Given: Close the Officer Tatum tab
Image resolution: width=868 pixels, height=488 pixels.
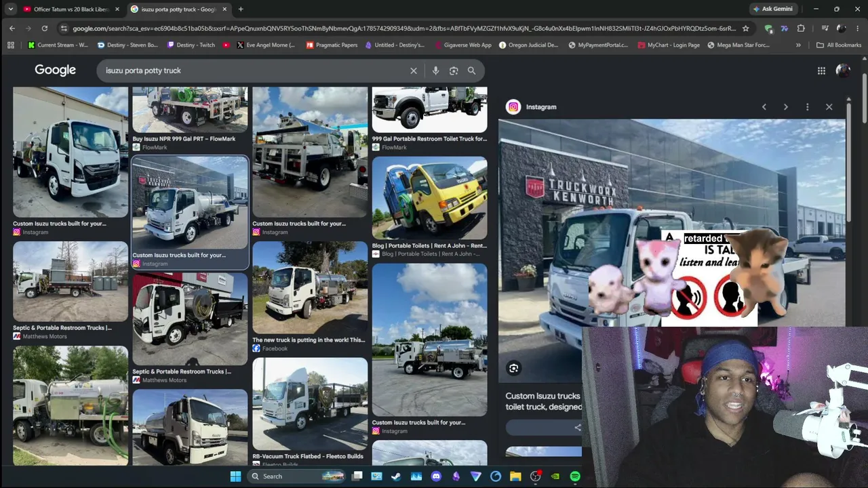Looking at the screenshot, I should (x=117, y=9).
